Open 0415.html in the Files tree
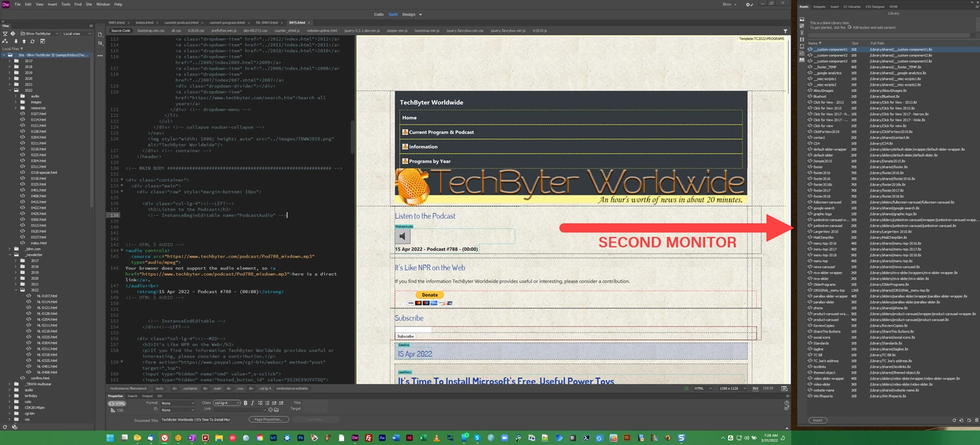 coord(38,202)
